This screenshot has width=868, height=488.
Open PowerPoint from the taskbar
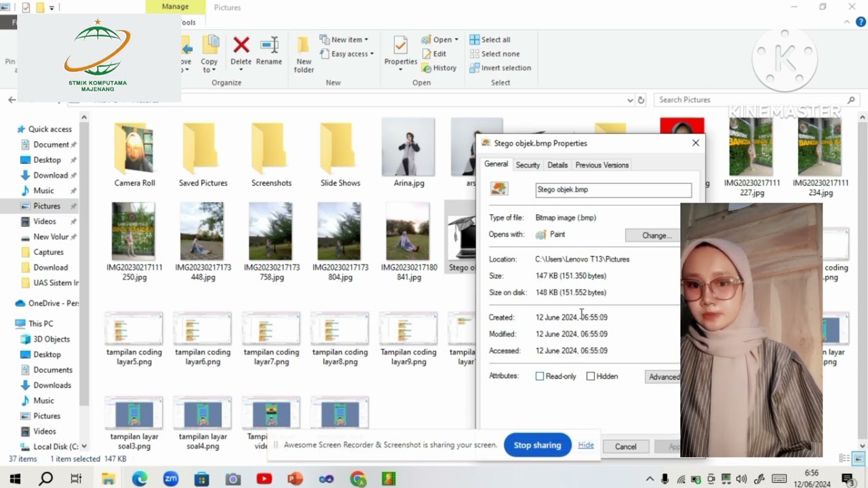click(295, 479)
